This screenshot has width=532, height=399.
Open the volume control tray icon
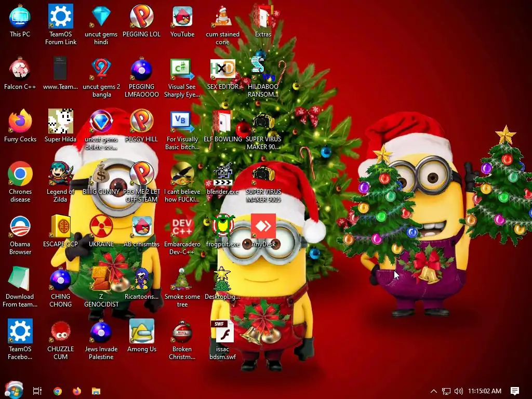pos(458,391)
